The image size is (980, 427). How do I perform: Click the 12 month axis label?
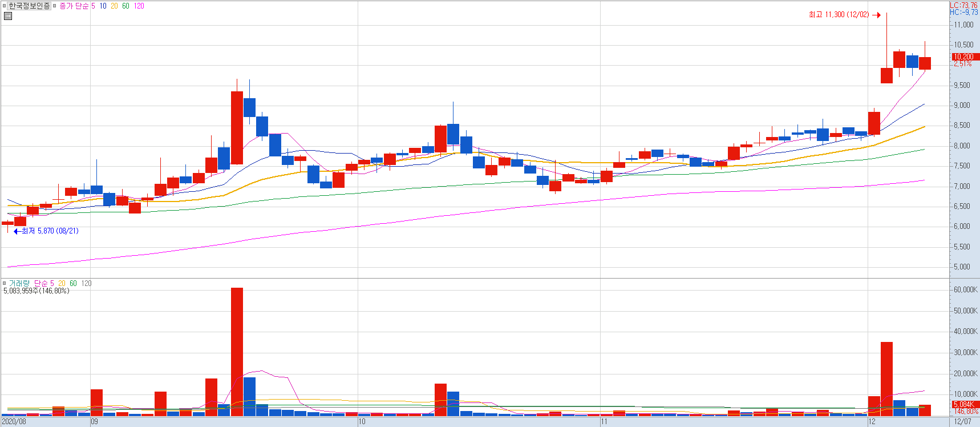(x=872, y=422)
